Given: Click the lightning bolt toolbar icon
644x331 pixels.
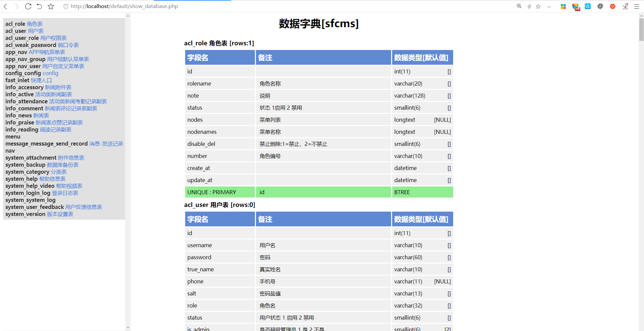Looking at the screenshot, I should (x=529, y=6).
